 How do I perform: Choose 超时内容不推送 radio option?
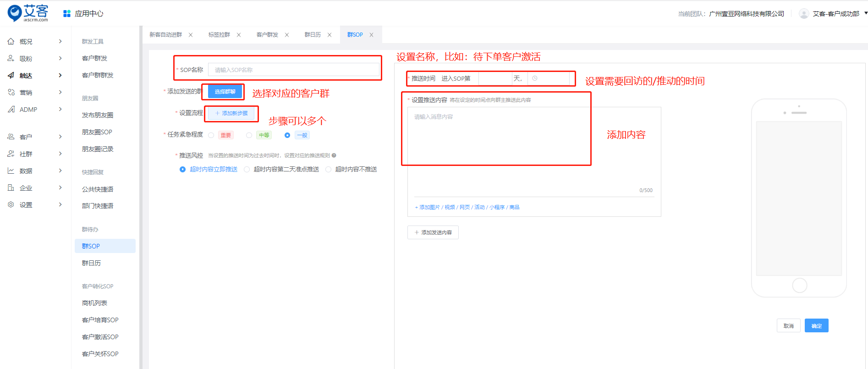pos(328,170)
